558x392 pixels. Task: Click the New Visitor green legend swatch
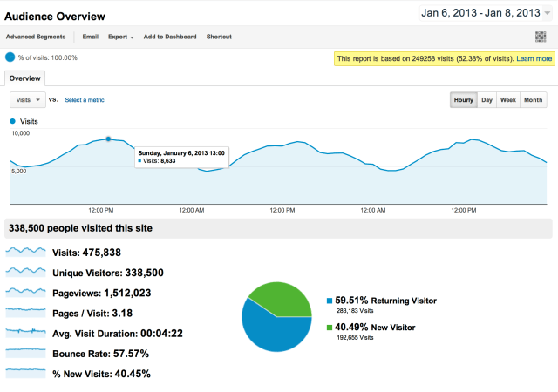point(330,328)
